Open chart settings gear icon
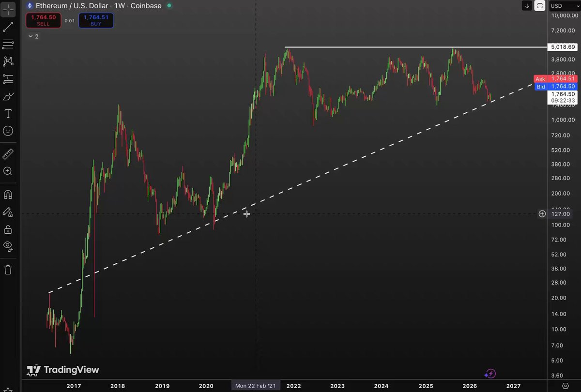Screen dimensions: 581x392 566,386
